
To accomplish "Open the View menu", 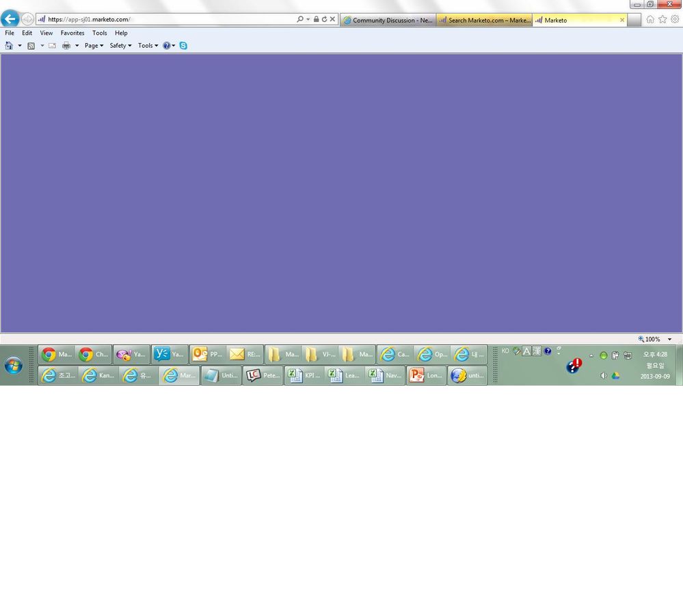I will pyautogui.click(x=46, y=33).
